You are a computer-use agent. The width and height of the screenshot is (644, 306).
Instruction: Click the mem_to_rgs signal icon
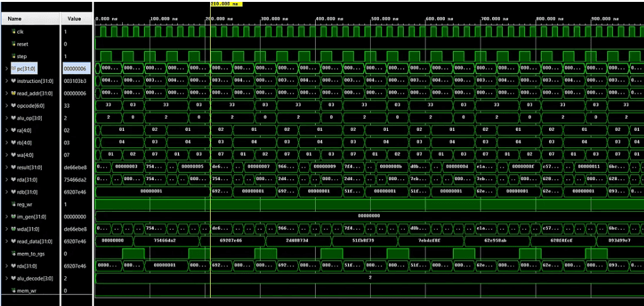tap(13, 254)
